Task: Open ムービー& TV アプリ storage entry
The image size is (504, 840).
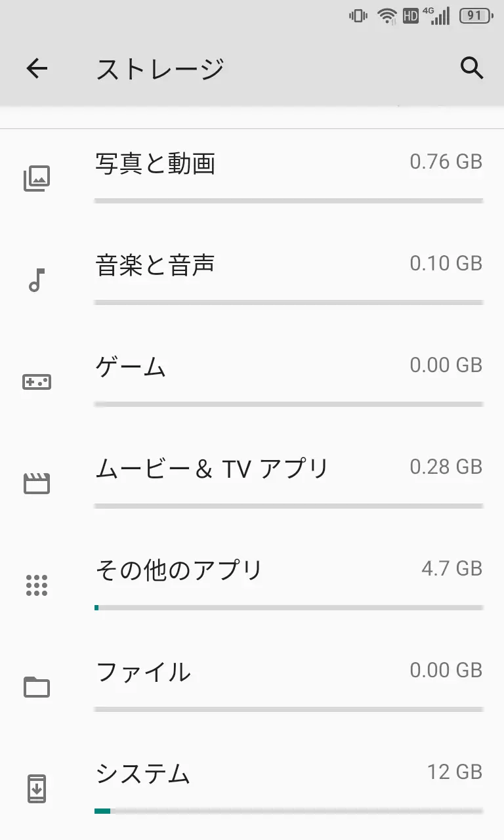Action: pyautogui.click(x=211, y=469)
